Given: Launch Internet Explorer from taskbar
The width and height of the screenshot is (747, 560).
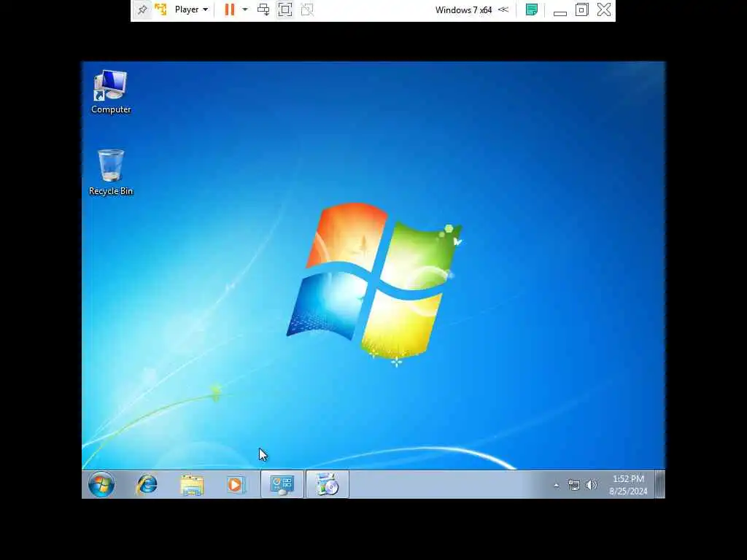Looking at the screenshot, I should [x=147, y=485].
